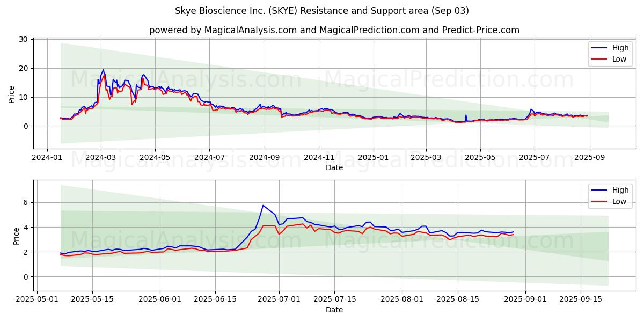Click the '2024-09' tick label
The width and height of the screenshot is (644, 322).
click(x=264, y=157)
